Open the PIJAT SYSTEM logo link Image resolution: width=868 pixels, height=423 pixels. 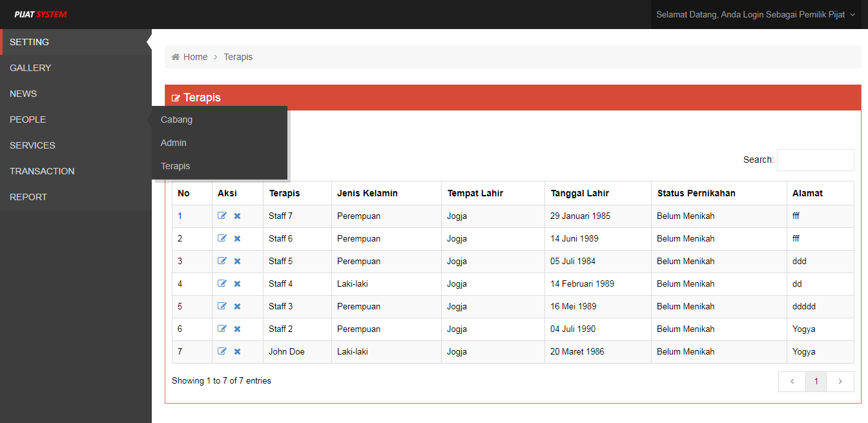(x=41, y=14)
